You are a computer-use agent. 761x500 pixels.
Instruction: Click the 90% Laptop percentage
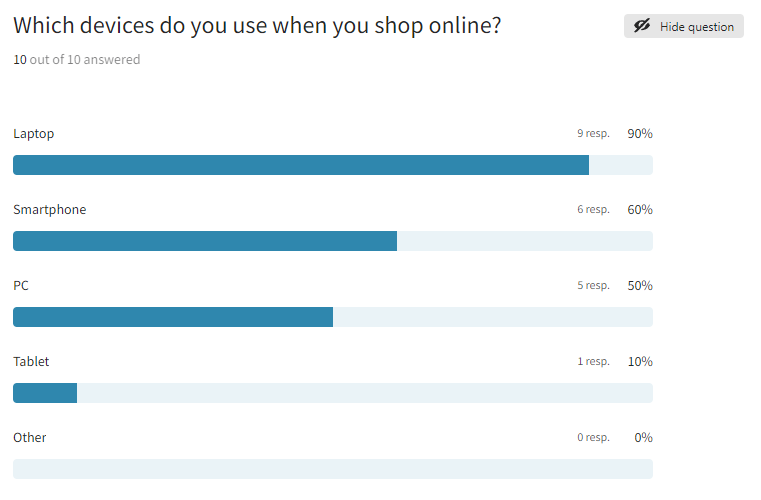tap(640, 134)
